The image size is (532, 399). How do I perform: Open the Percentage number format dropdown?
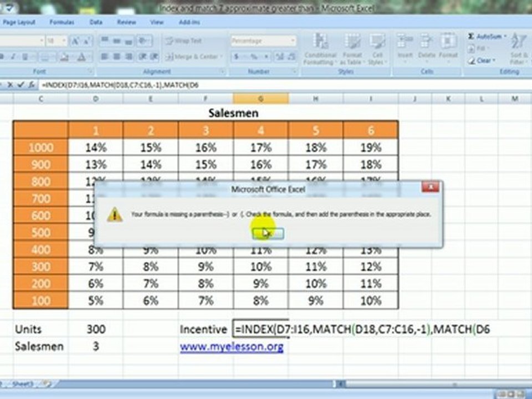[x=293, y=41]
